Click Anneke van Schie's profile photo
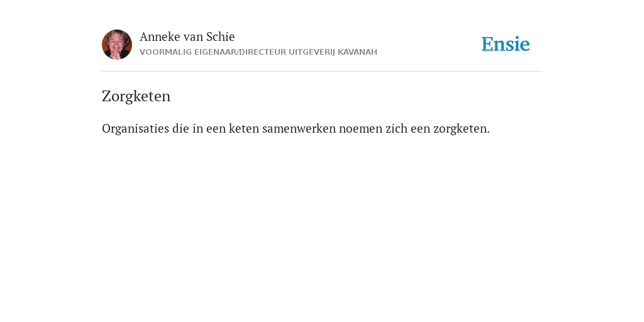The image size is (644, 322). coord(117,45)
